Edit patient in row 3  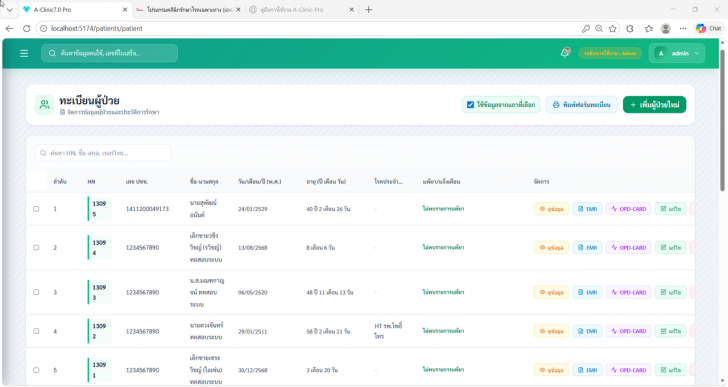click(x=670, y=292)
